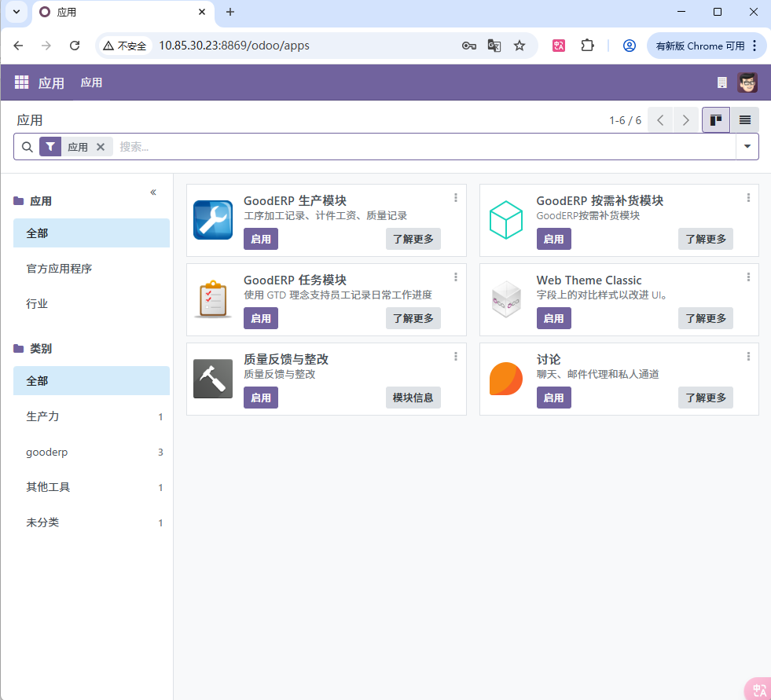Viewport: 771px width, 700px height.
Task: Click the browser address bar URL
Action: (x=234, y=46)
